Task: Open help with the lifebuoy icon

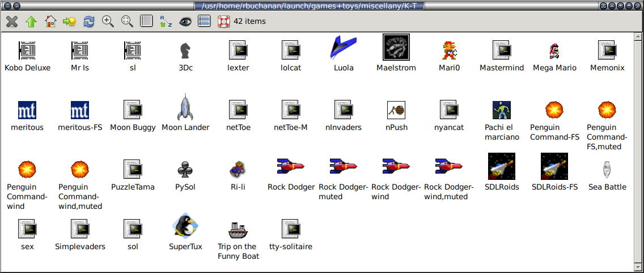Action: point(223,21)
